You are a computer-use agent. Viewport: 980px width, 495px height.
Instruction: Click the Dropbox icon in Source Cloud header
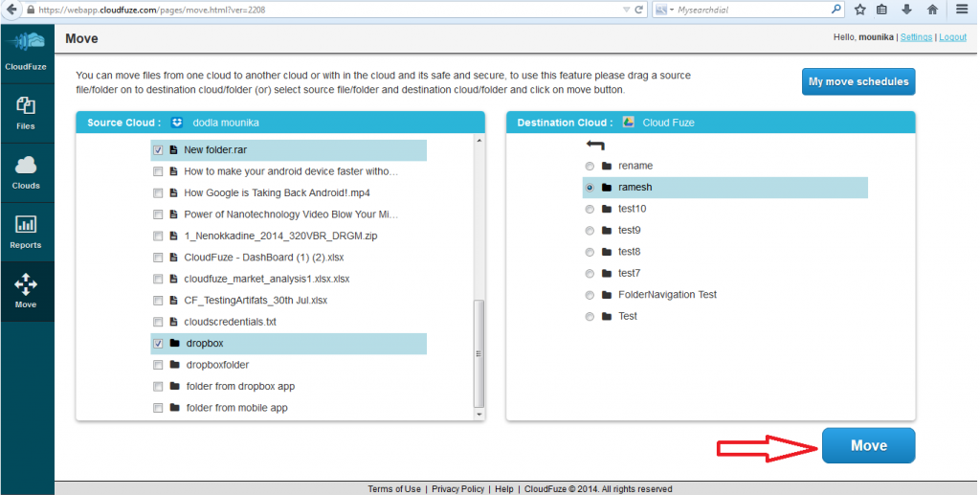click(x=177, y=123)
